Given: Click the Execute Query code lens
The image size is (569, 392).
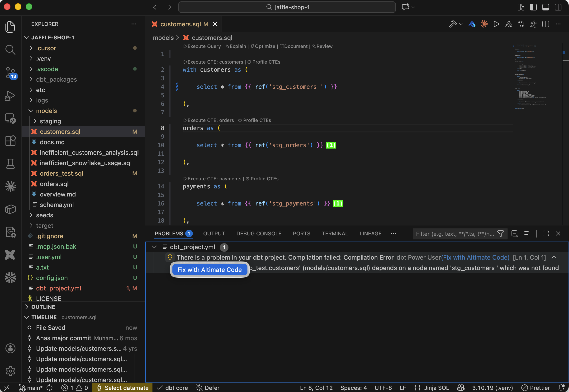Looking at the screenshot, I should pos(202,46).
